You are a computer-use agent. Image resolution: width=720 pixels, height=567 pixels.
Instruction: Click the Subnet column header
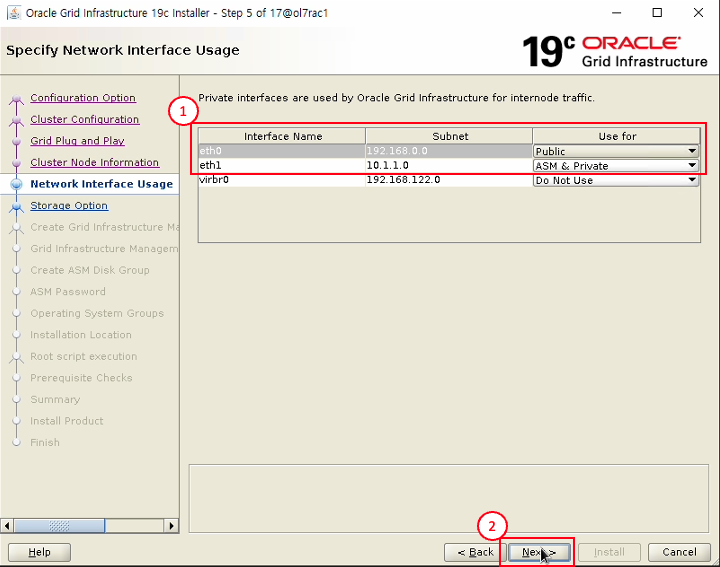pos(450,136)
